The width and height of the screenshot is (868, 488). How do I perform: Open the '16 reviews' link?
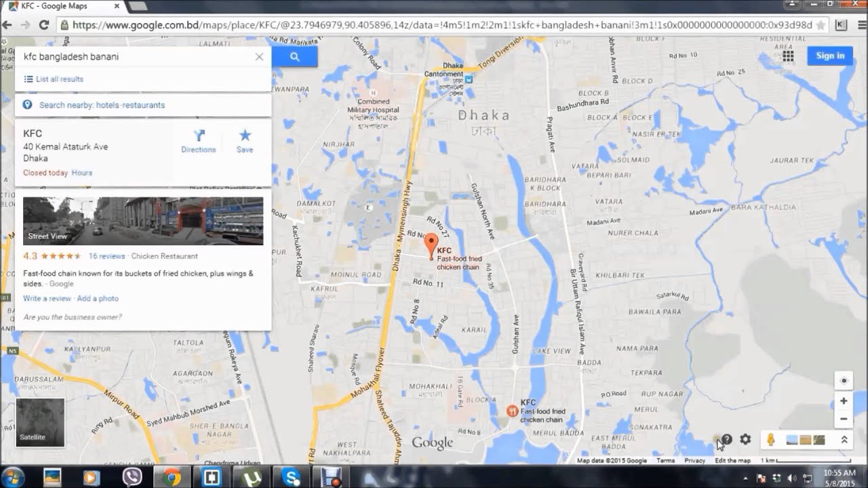(x=106, y=256)
